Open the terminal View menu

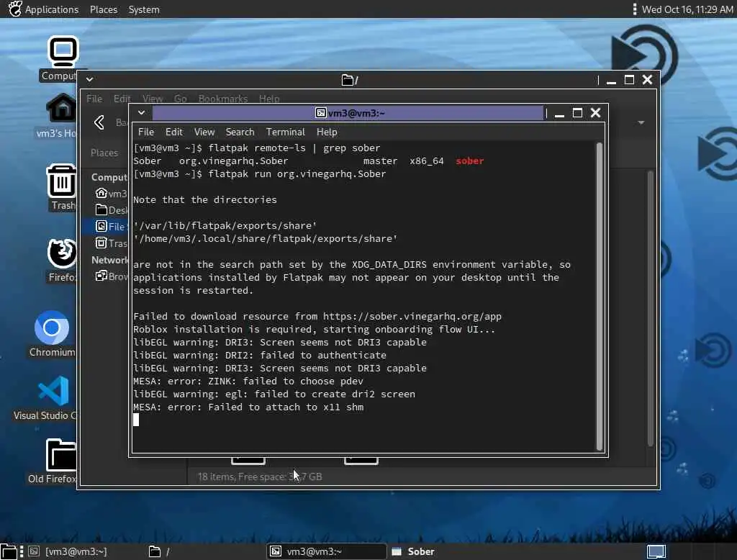(x=204, y=132)
